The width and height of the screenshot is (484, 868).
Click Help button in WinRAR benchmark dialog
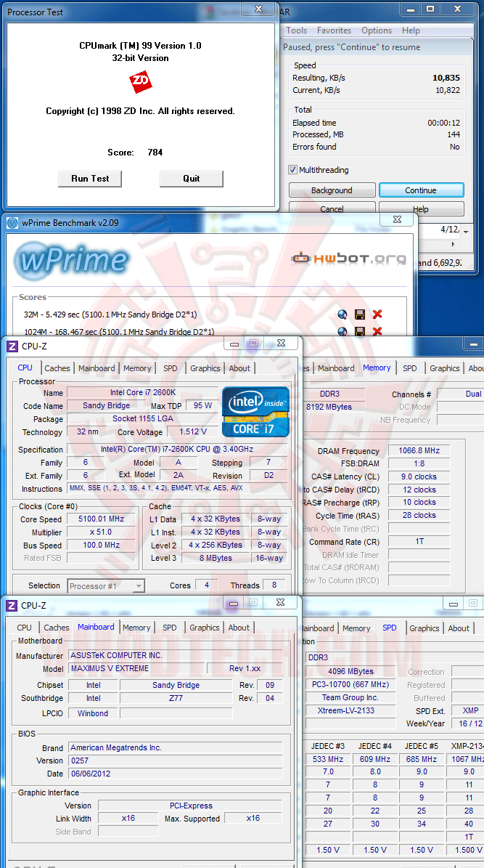421,208
